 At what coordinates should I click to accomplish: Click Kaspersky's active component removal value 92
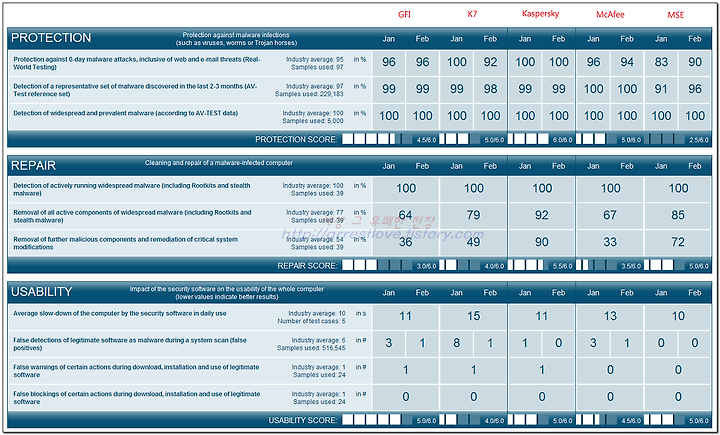[542, 215]
